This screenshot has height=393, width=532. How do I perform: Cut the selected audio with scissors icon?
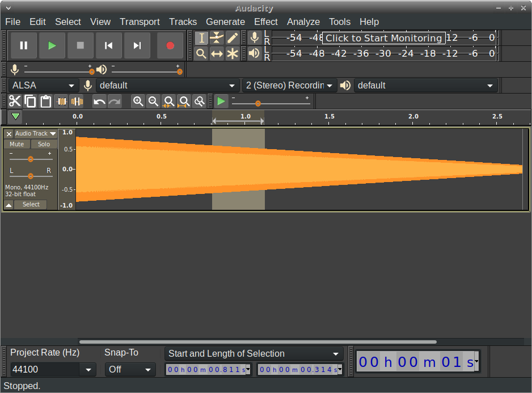click(15, 100)
